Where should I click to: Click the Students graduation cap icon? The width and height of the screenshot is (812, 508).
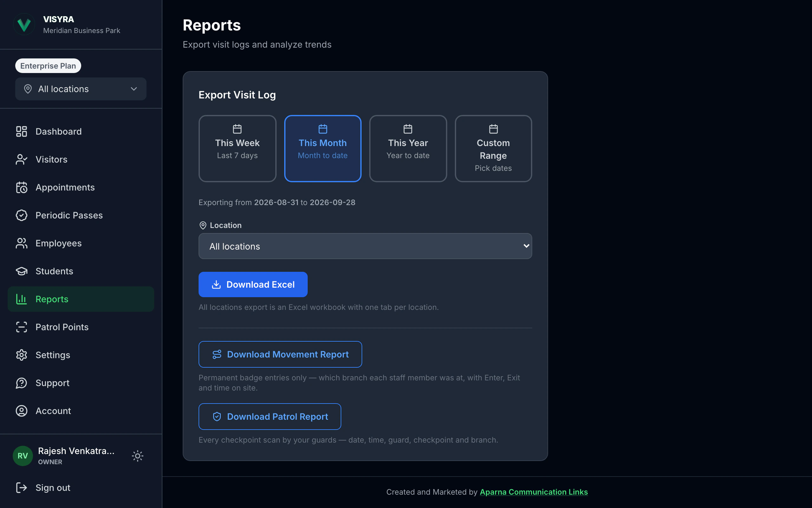[x=22, y=271]
